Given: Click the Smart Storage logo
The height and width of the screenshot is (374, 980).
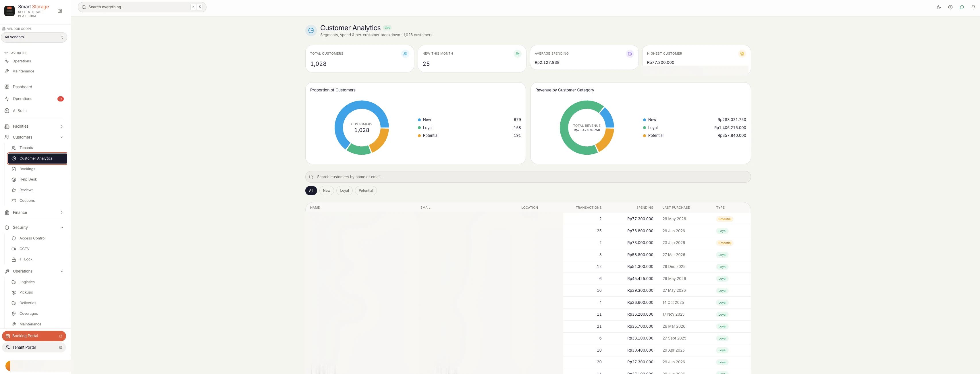Looking at the screenshot, I should click(x=9, y=11).
